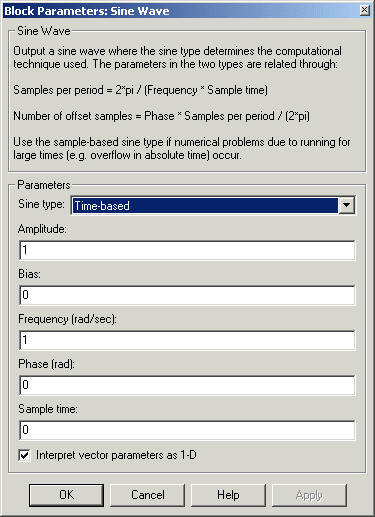The width and height of the screenshot is (375, 517).
Task: Click the 'Block Parameters: Sine Wave' title bar
Action: pos(87,11)
